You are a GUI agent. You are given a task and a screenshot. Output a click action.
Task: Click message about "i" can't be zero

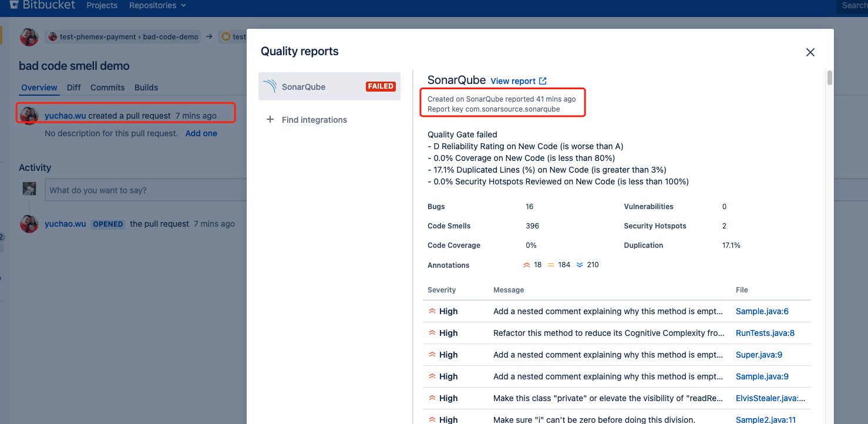594,420
